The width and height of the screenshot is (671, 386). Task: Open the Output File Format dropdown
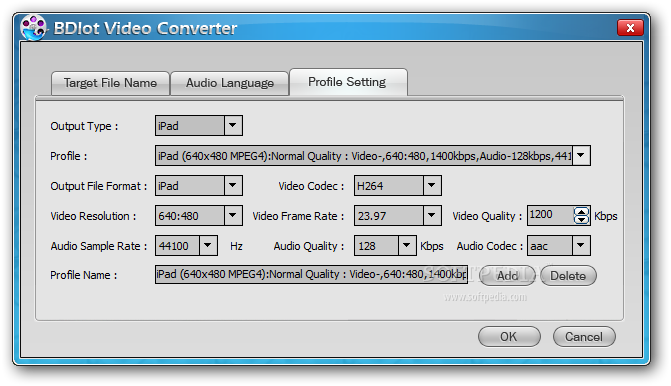click(233, 186)
